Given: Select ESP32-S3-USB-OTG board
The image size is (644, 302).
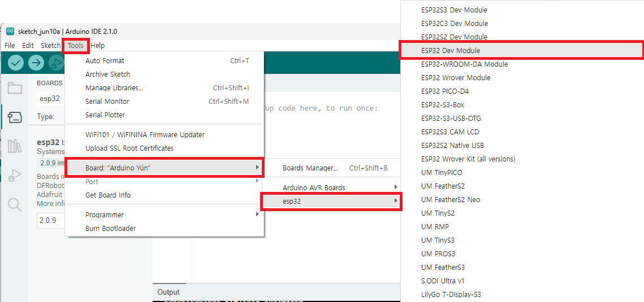Looking at the screenshot, I should [522, 118].
